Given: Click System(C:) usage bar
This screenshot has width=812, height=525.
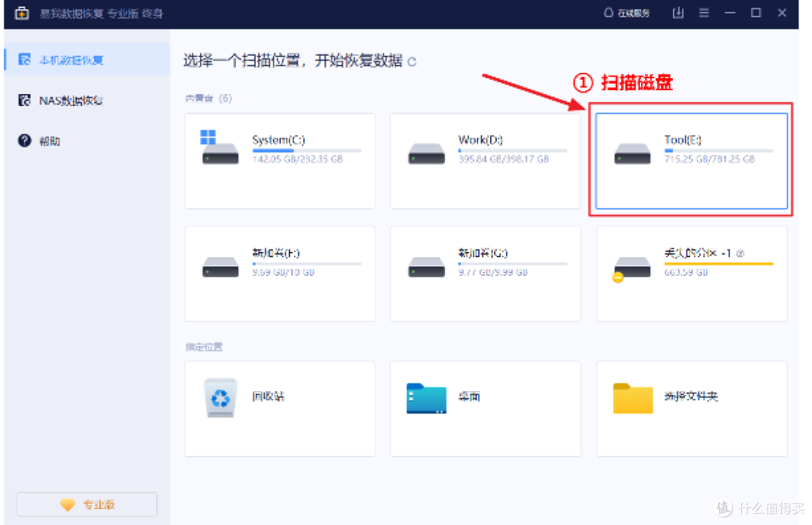Looking at the screenshot, I should (x=307, y=151).
